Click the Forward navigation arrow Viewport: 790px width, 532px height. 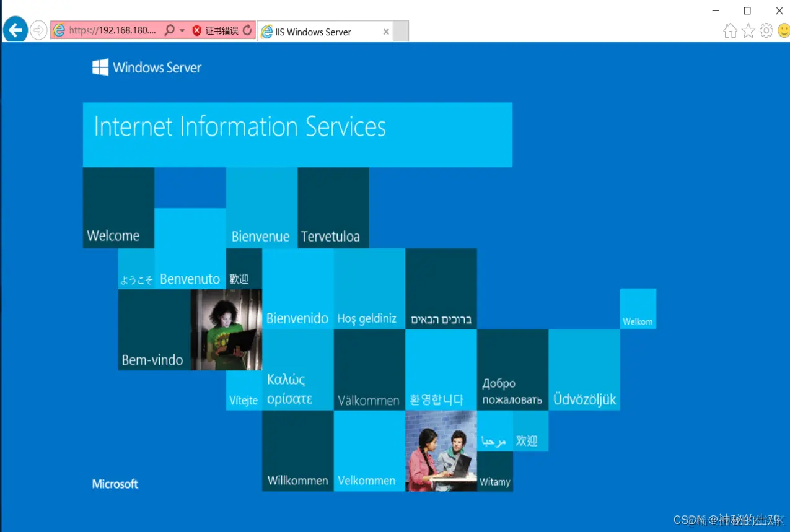pos(38,30)
